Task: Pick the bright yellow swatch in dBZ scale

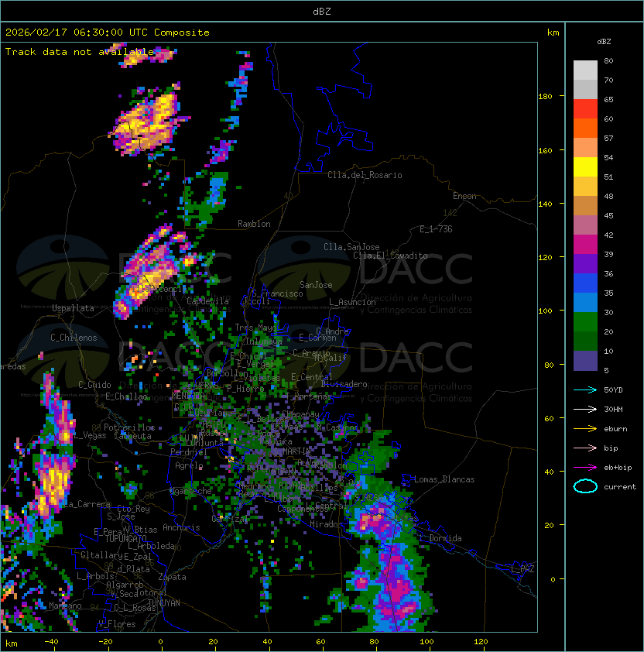Action: pyautogui.click(x=585, y=167)
